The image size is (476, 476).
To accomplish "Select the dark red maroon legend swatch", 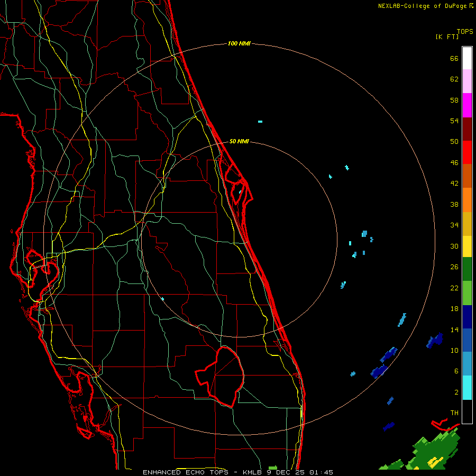I will point(467,129).
